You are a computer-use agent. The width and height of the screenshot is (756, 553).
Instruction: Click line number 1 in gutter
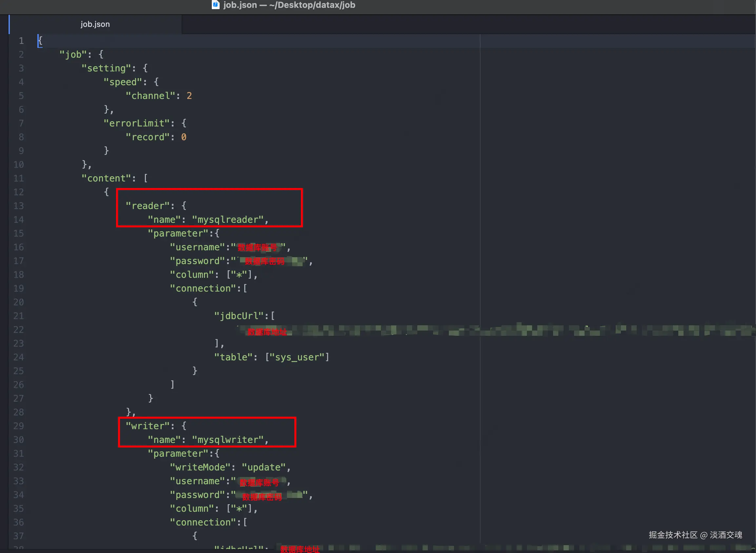[21, 41]
